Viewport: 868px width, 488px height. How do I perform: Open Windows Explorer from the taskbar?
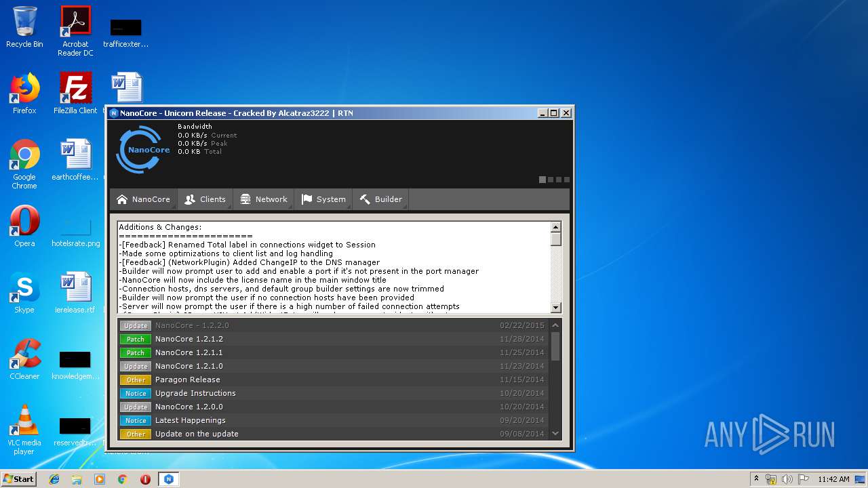point(77,479)
